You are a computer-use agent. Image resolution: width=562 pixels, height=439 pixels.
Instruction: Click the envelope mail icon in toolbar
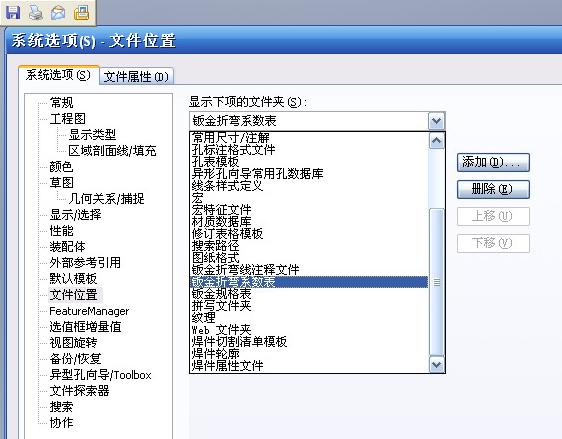coord(58,13)
